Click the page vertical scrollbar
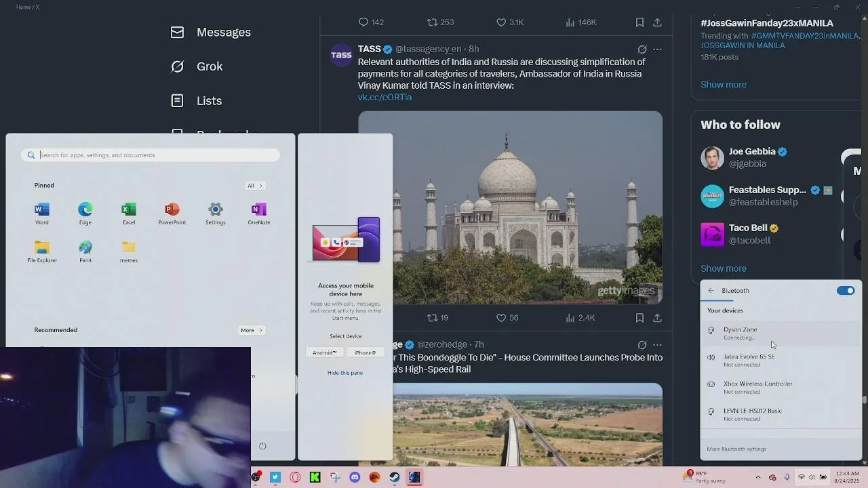This screenshot has width=868, height=488. (865, 400)
